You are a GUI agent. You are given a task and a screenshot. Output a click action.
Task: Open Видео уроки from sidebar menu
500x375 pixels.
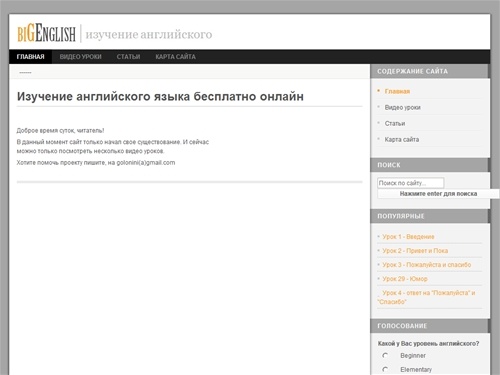click(x=402, y=107)
